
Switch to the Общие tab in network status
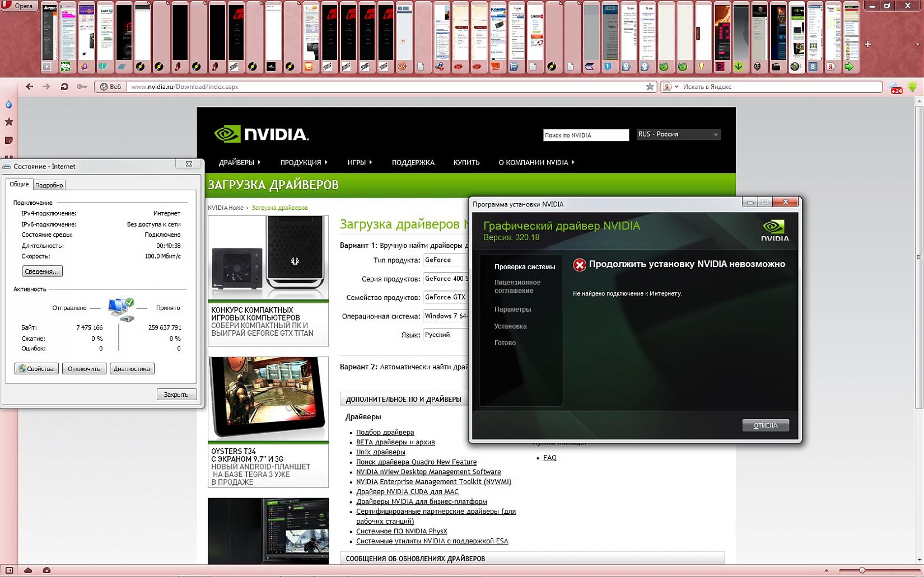(x=19, y=184)
